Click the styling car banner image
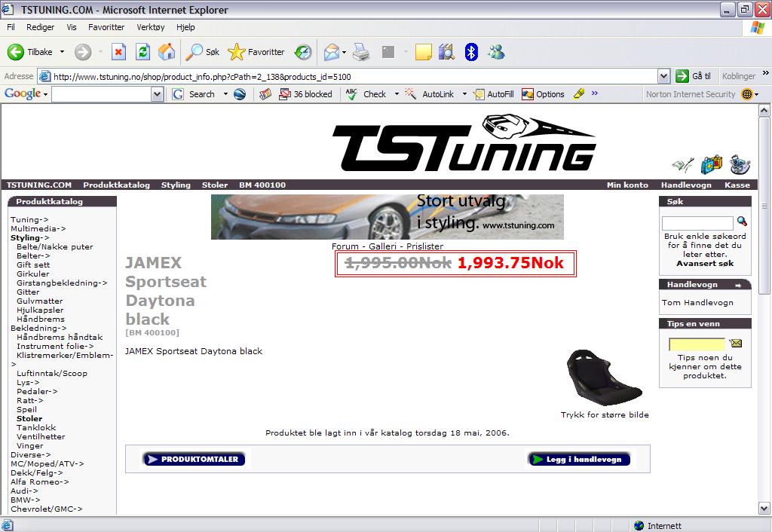This screenshot has height=532, width=772. (x=387, y=217)
